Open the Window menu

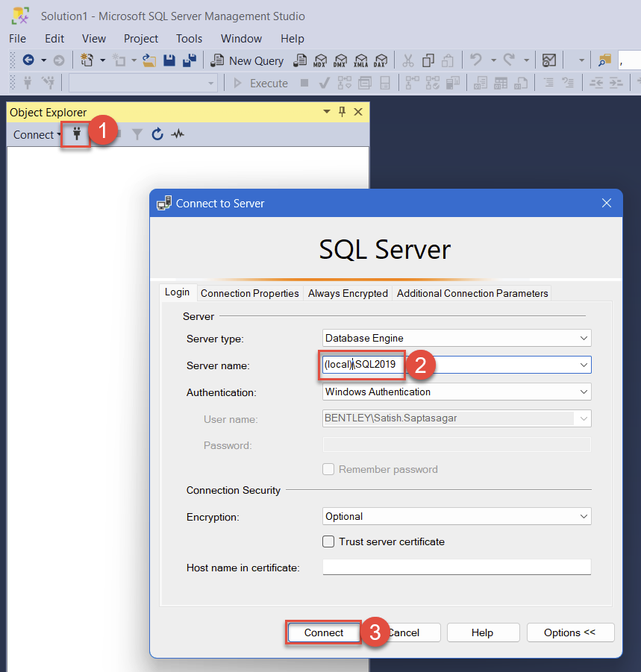click(241, 39)
